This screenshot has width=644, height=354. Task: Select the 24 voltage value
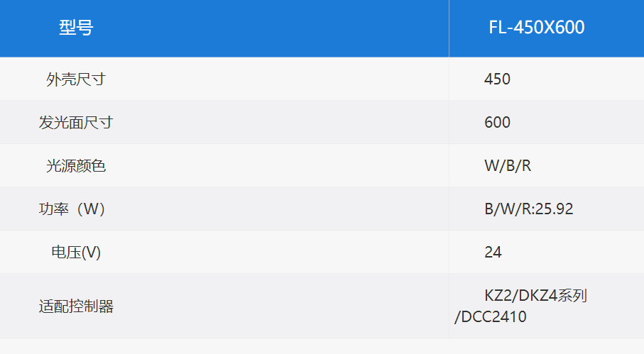(x=493, y=253)
